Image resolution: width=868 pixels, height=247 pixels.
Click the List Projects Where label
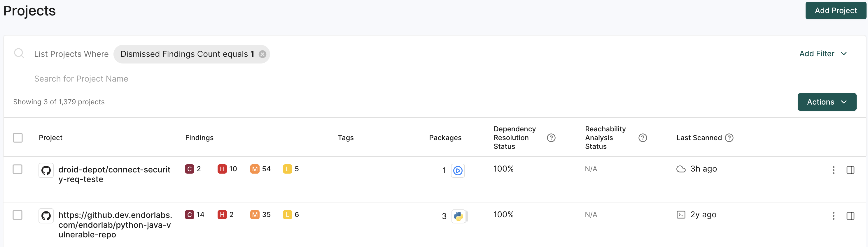coord(71,54)
